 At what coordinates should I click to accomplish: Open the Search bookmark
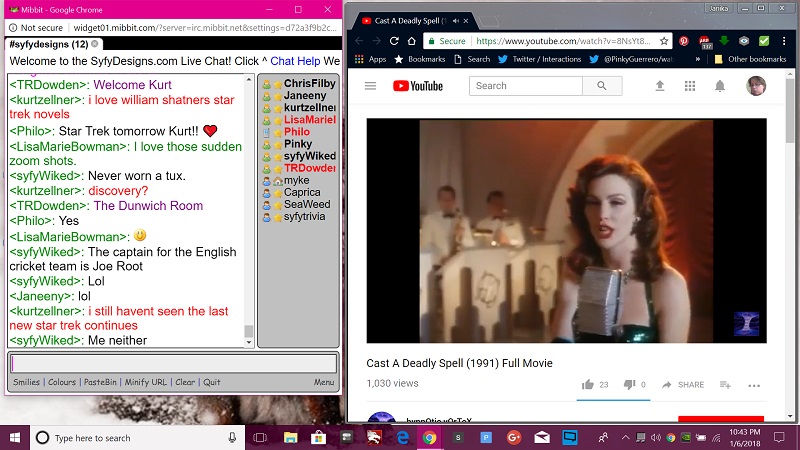pos(472,59)
